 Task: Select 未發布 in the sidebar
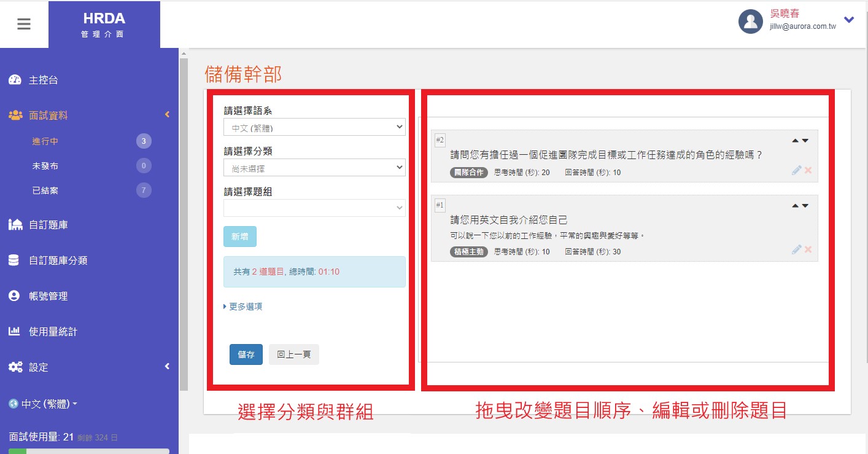pyautogui.click(x=45, y=166)
